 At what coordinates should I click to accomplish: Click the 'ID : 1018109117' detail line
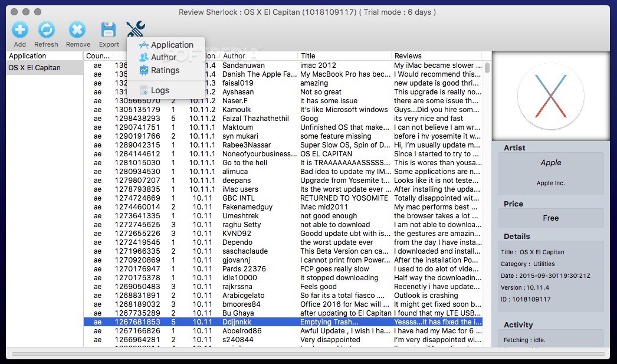(x=526, y=300)
